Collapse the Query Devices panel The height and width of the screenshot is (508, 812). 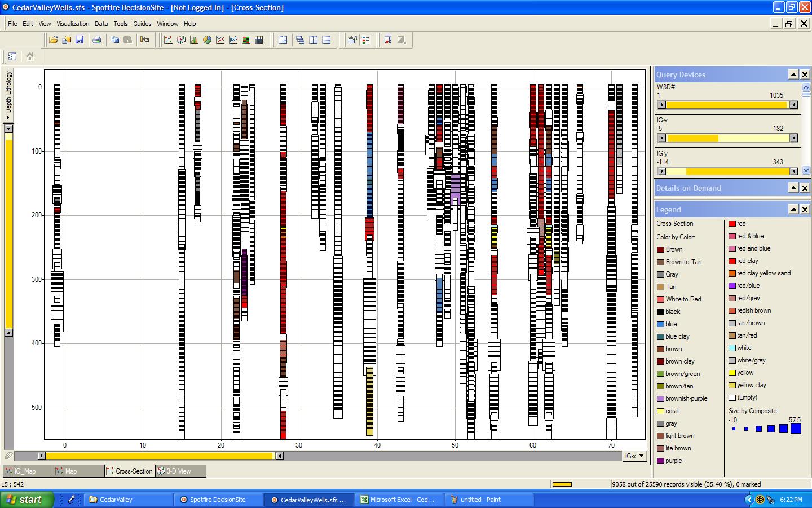[x=793, y=75]
